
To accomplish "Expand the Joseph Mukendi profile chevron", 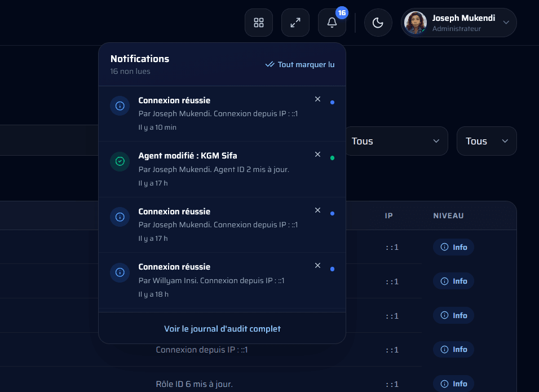I will tap(506, 23).
